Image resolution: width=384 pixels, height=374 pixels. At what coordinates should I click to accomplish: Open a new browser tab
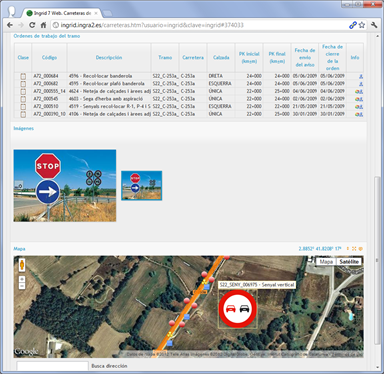[107, 13]
